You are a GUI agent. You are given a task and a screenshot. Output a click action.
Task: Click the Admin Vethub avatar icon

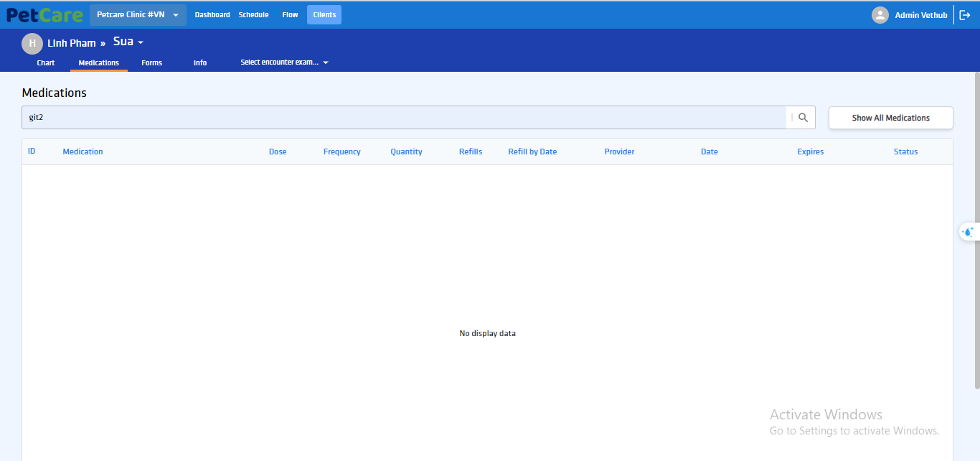(880, 15)
